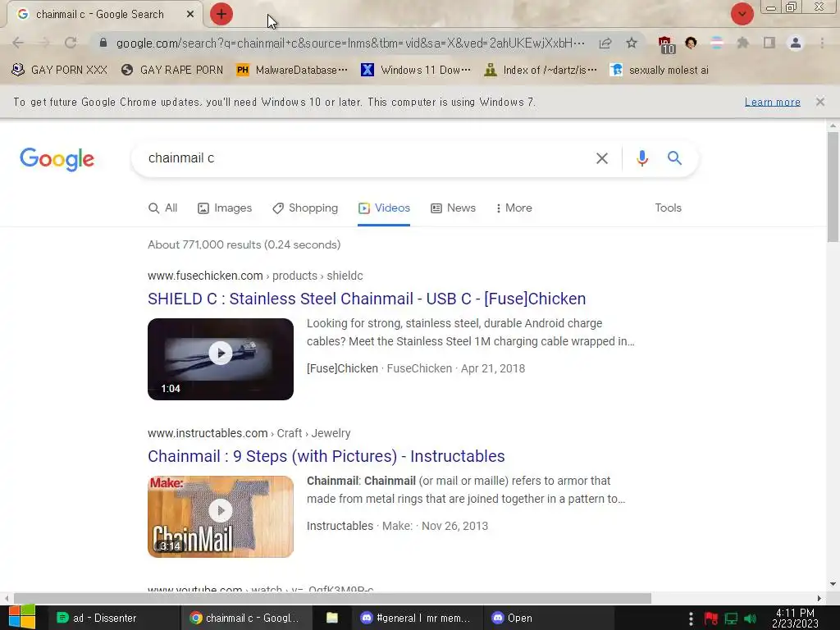This screenshot has width=840, height=630.
Task: Follow the 'Learn more' link in update notice
Action: click(x=773, y=102)
